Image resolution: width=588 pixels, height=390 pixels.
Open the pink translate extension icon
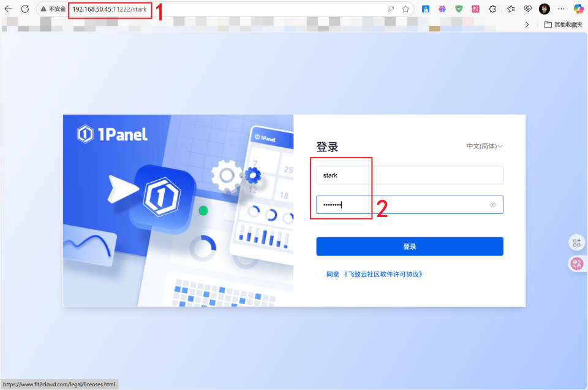(475, 9)
